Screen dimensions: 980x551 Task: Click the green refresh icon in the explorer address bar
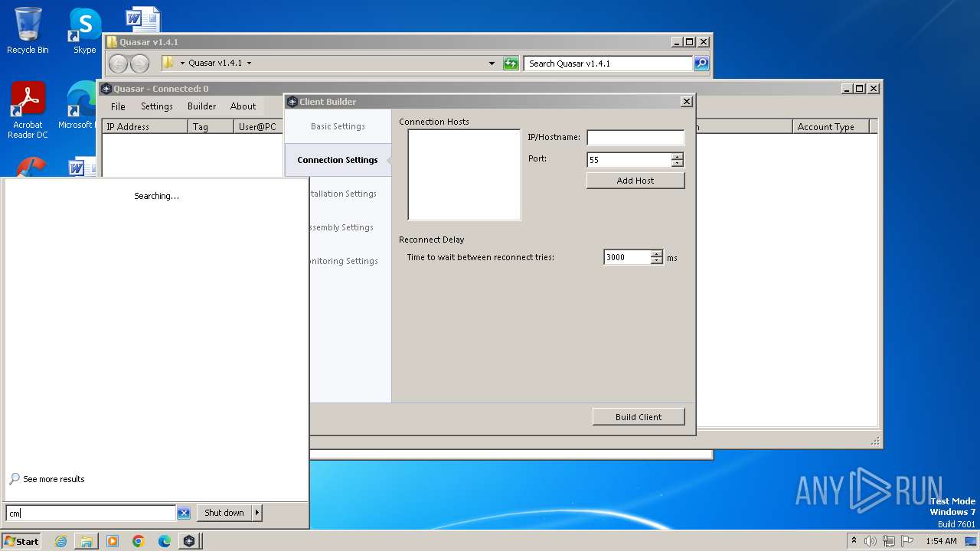(511, 64)
